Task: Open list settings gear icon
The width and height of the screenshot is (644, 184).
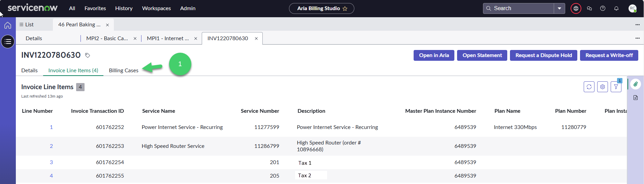Action: coord(603,87)
